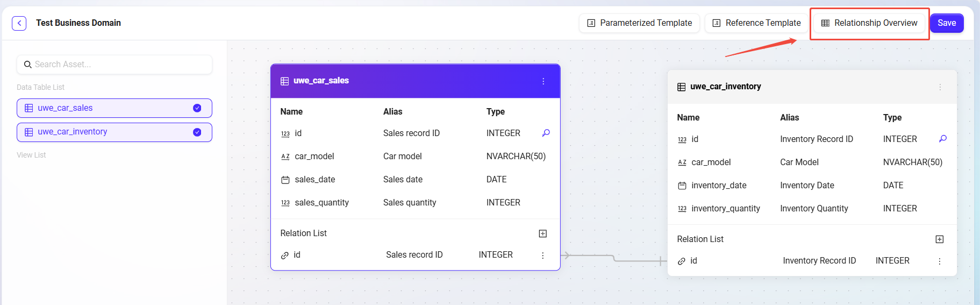Open the Relationship Overview
Viewport: 980px width, 305px height.
869,23
